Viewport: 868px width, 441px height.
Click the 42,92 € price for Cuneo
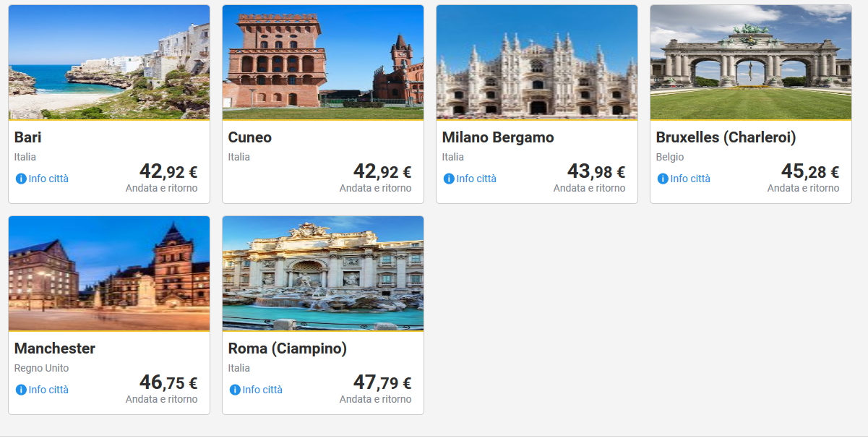tap(382, 172)
